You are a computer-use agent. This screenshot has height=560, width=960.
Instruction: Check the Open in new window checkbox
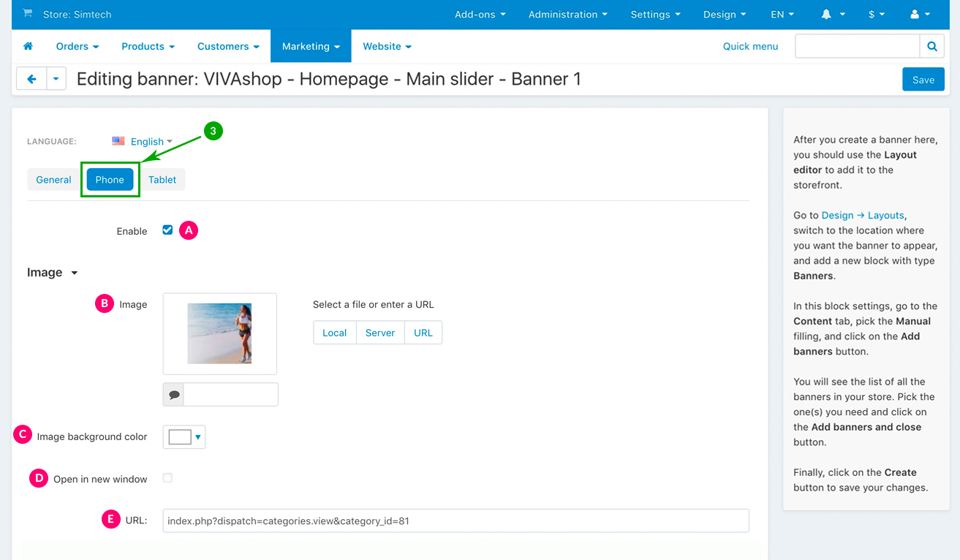point(167,478)
